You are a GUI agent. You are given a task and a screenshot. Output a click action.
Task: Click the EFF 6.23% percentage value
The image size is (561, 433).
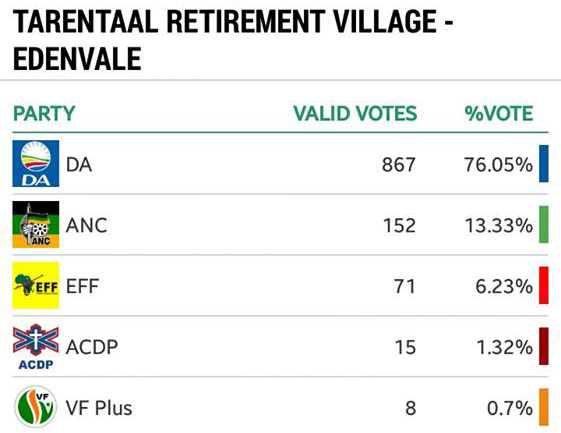504,287
